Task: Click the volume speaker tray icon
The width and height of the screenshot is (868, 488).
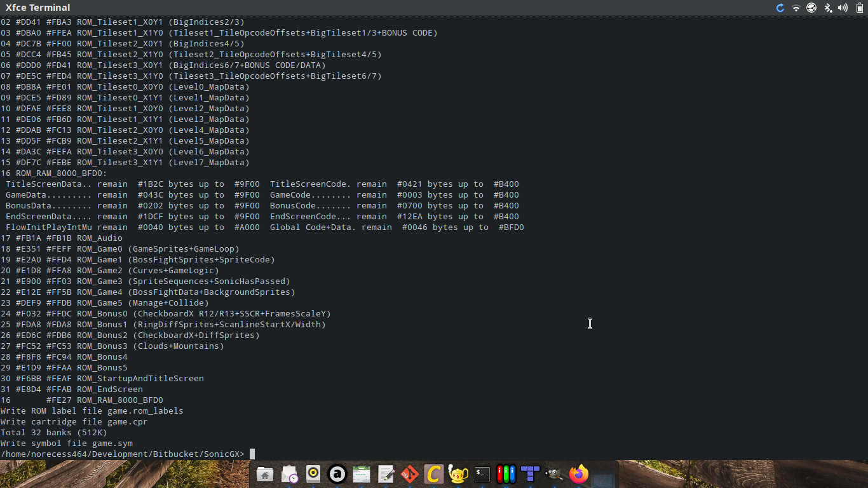Action: pos(843,8)
